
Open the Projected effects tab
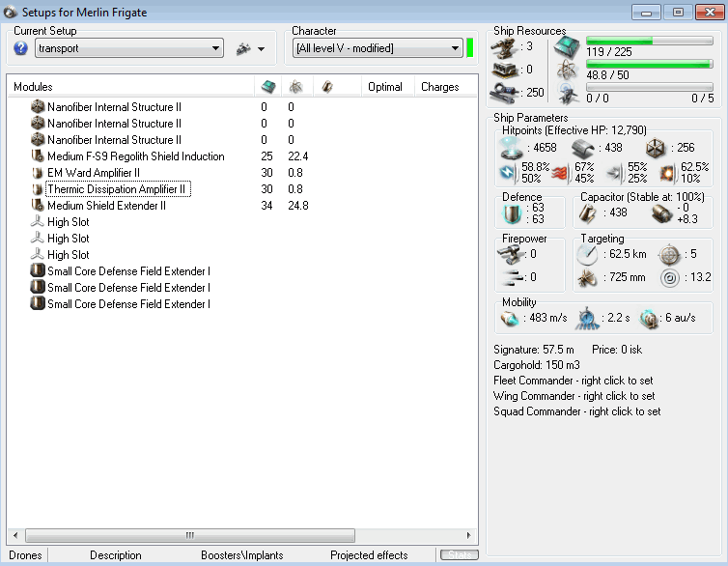pos(369,555)
